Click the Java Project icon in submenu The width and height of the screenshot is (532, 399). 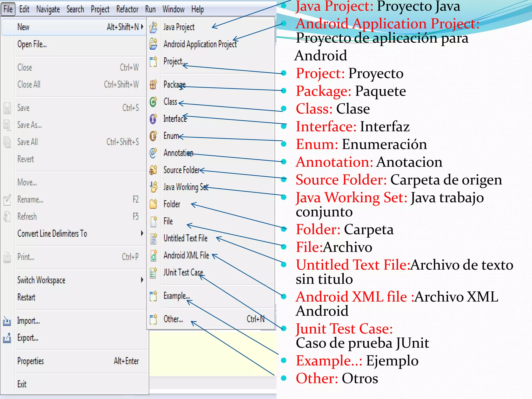(153, 27)
